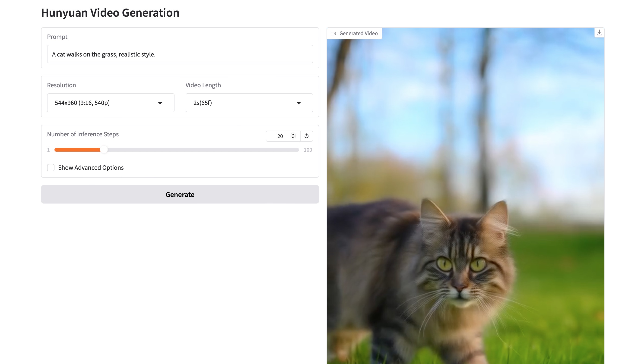This screenshot has width=635, height=364.
Task: Click the inference steps slider handle
Action: click(104, 150)
